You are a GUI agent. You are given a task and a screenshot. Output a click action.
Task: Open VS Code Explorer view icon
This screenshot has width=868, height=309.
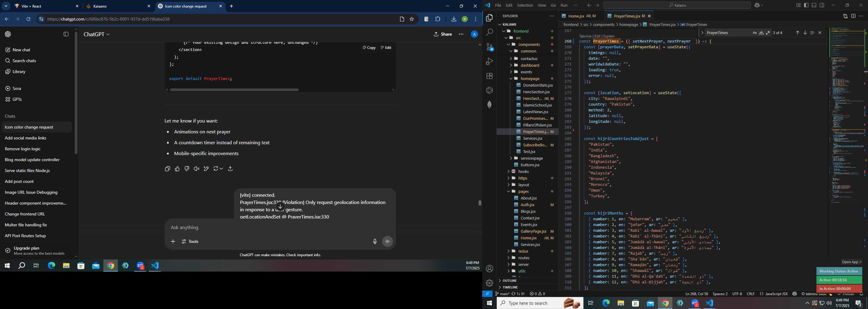tap(489, 18)
